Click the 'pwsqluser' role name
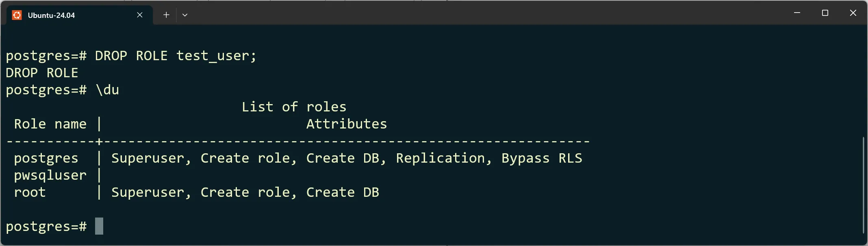868x246 pixels. pos(50,175)
